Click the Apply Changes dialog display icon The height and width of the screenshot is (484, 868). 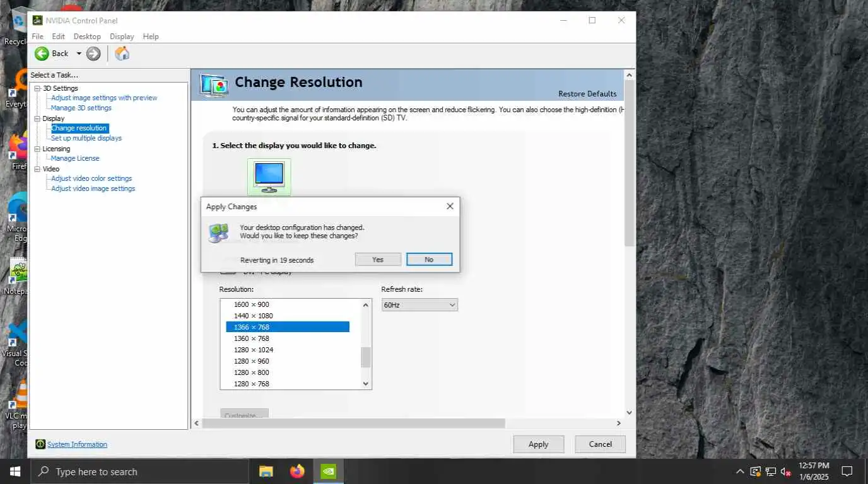(x=219, y=233)
